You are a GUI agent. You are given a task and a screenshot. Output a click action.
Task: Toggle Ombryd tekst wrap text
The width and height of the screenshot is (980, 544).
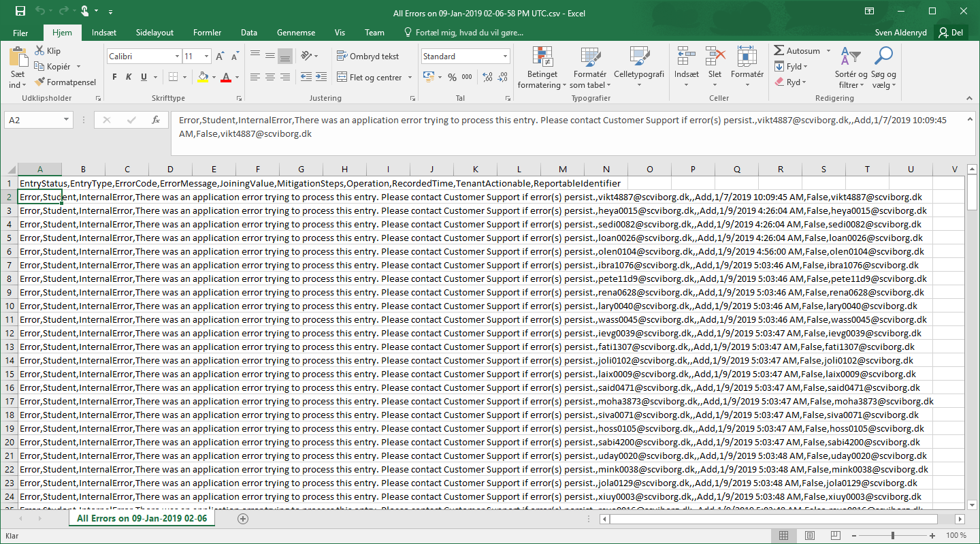coord(367,57)
